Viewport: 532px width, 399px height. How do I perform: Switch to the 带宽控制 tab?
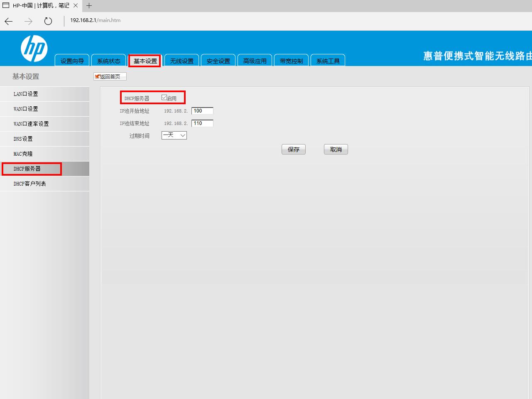291,60
